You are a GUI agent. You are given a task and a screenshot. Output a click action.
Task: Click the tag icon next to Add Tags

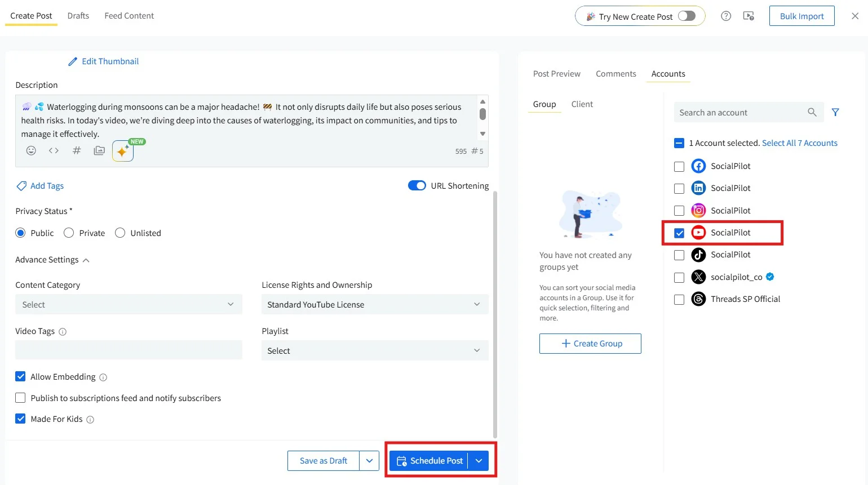(x=21, y=186)
